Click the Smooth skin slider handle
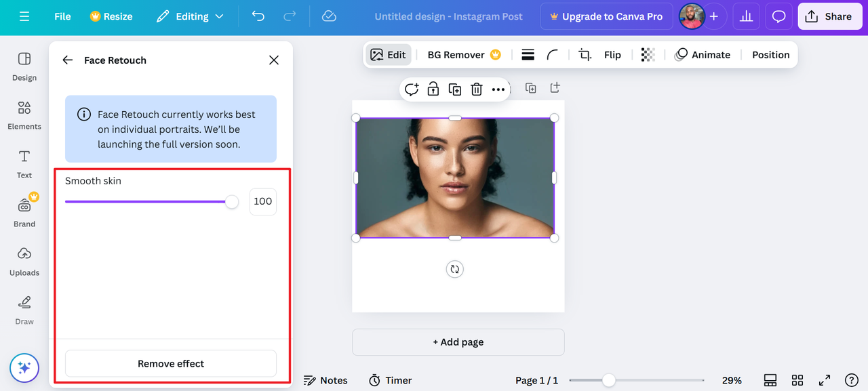The height and width of the screenshot is (391, 868). 232,201
